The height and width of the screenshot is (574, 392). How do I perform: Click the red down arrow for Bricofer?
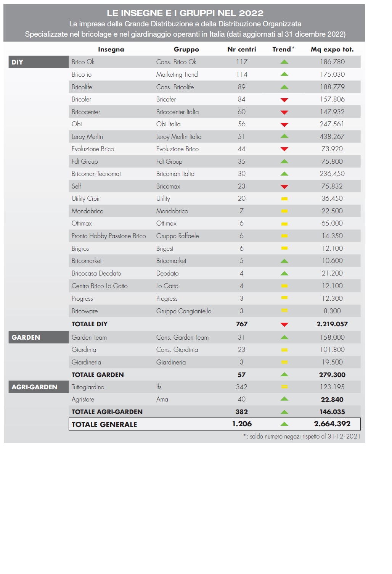[x=284, y=100]
